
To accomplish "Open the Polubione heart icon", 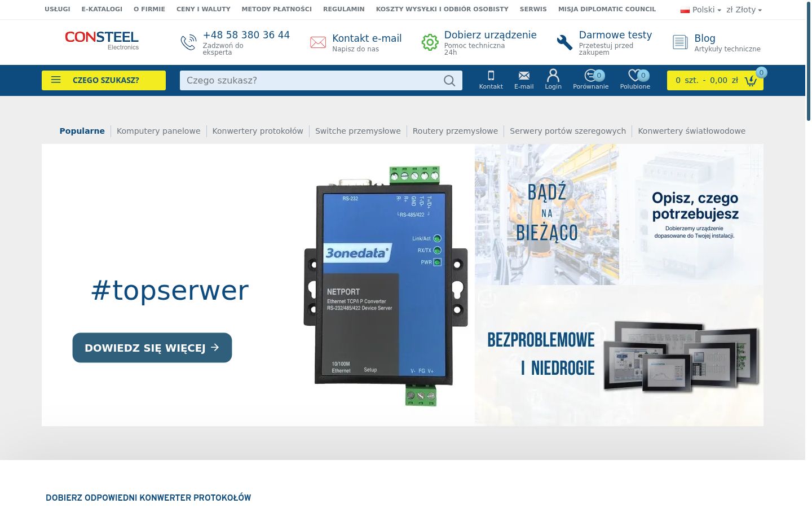I will click(634, 75).
